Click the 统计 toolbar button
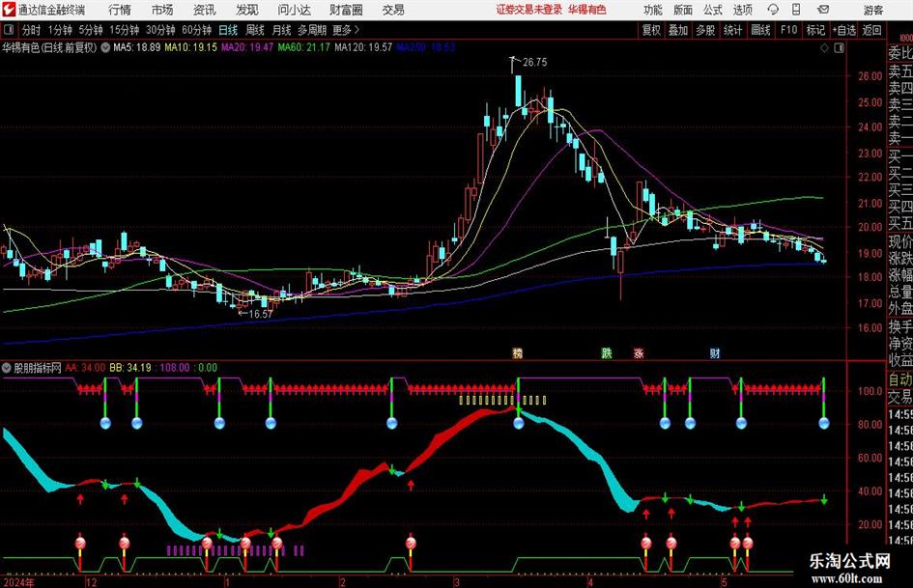The width and height of the screenshot is (913, 588). coord(732,30)
